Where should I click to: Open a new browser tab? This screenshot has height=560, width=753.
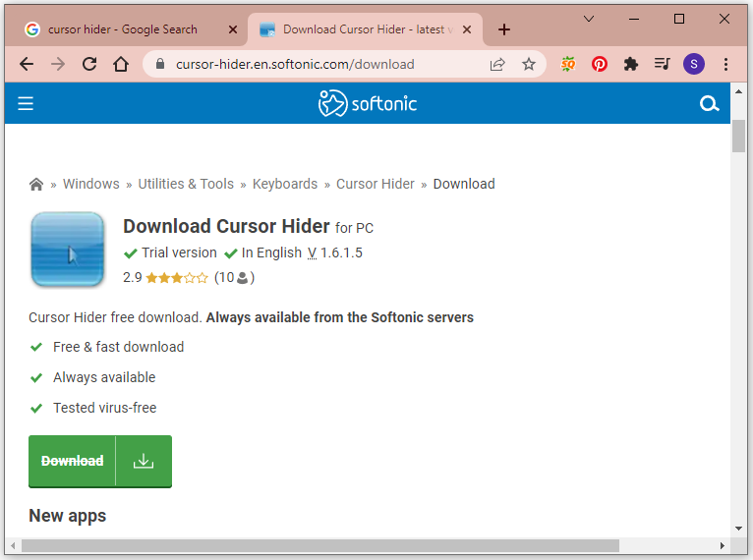pyautogui.click(x=503, y=29)
